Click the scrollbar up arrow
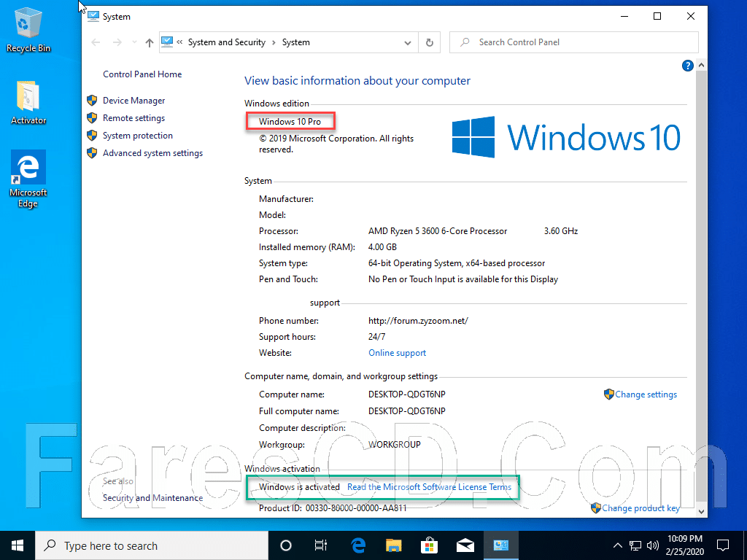The height and width of the screenshot is (560, 747). (x=701, y=65)
